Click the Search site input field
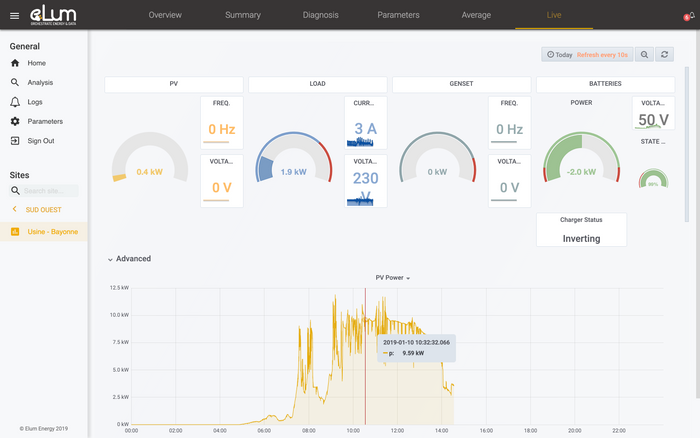This screenshot has width=700, height=438. click(x=49, y=190)
